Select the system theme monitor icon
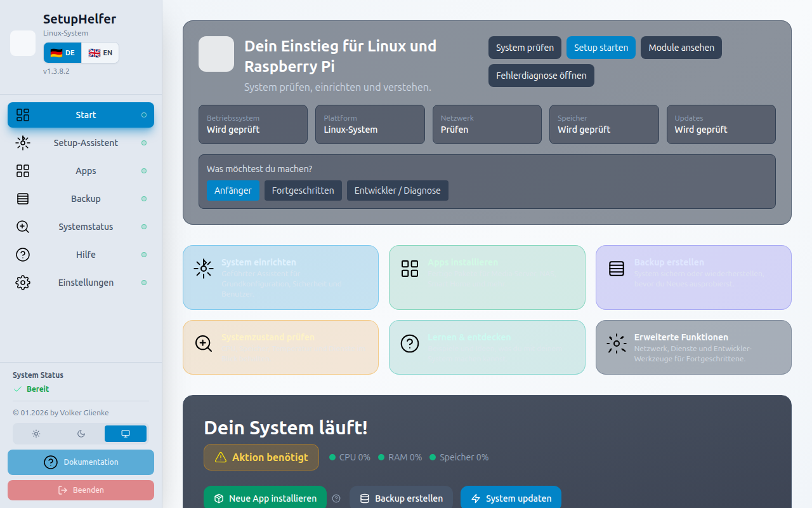 point(126,434)
